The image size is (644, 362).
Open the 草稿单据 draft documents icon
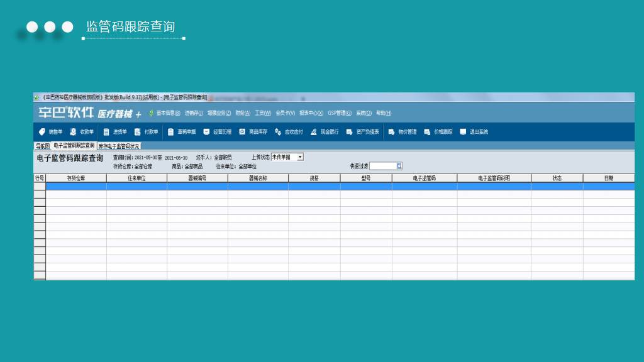[171, 132]
